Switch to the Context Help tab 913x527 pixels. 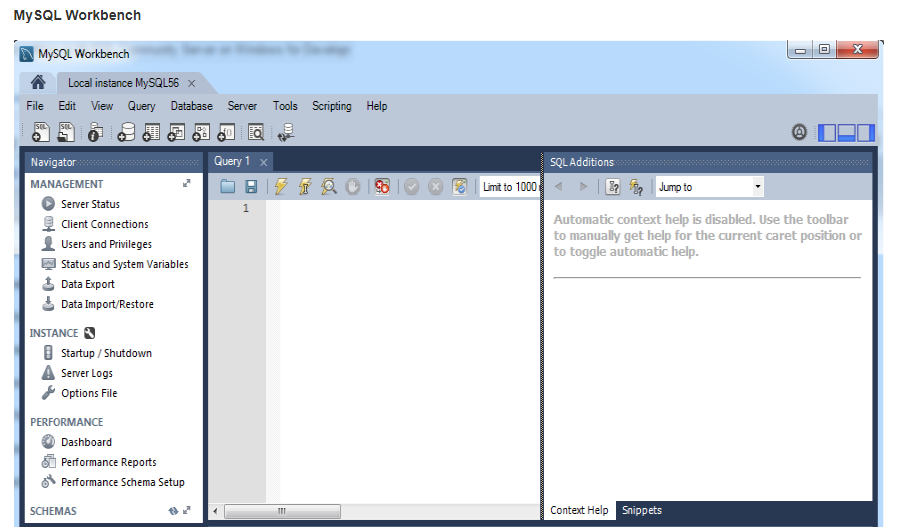[x=579, y=510]
